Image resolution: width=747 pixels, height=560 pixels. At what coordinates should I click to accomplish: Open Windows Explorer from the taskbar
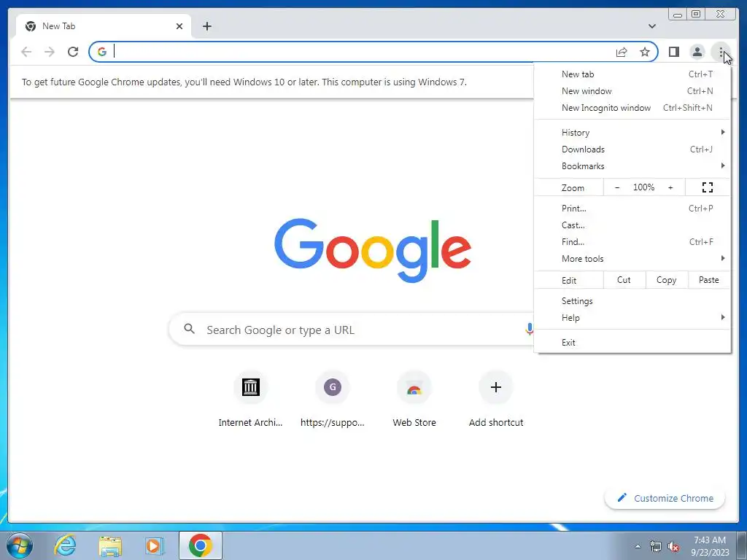[110, 545]
